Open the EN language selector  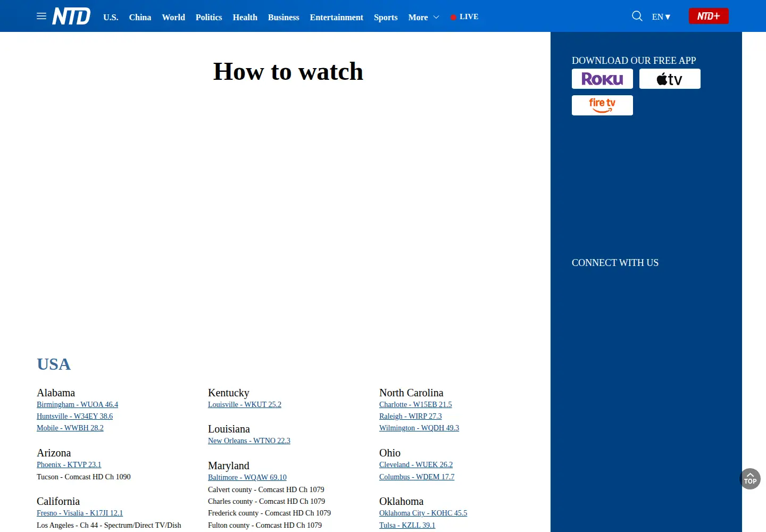[661, 17]
